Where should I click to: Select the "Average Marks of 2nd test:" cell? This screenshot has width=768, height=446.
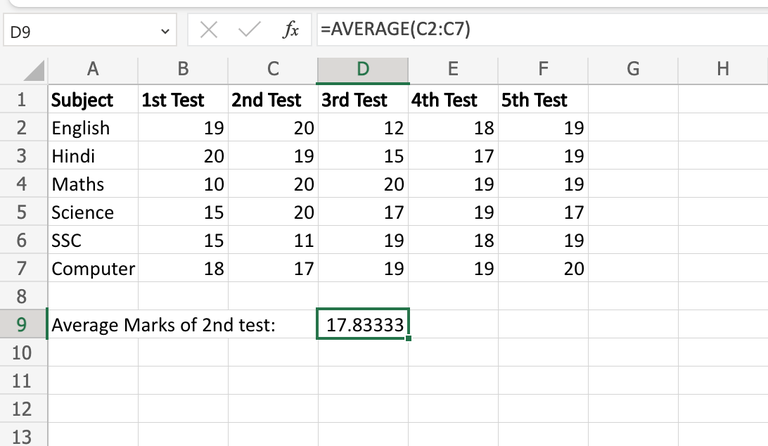tap(162, 324)
